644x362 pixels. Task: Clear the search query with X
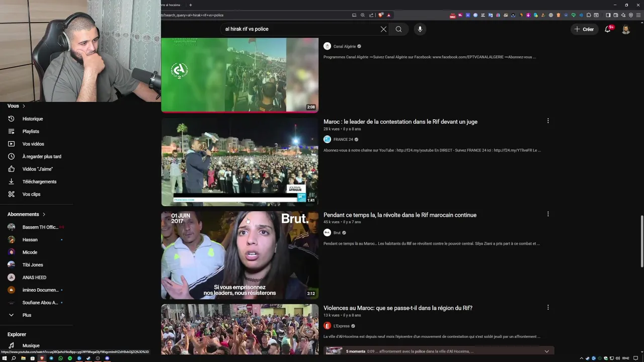pyautogui.click(x=383, y=29)
